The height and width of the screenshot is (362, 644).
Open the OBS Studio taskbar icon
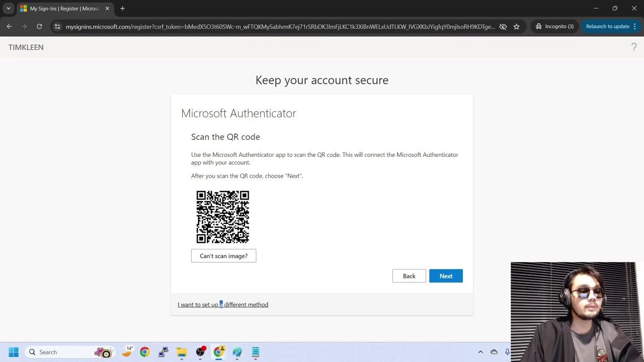200,352
